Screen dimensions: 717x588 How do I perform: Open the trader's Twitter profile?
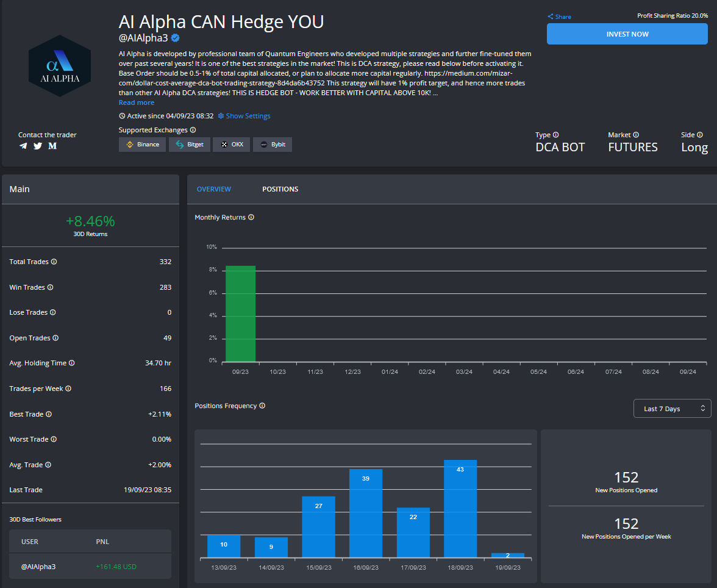(37, 146)
